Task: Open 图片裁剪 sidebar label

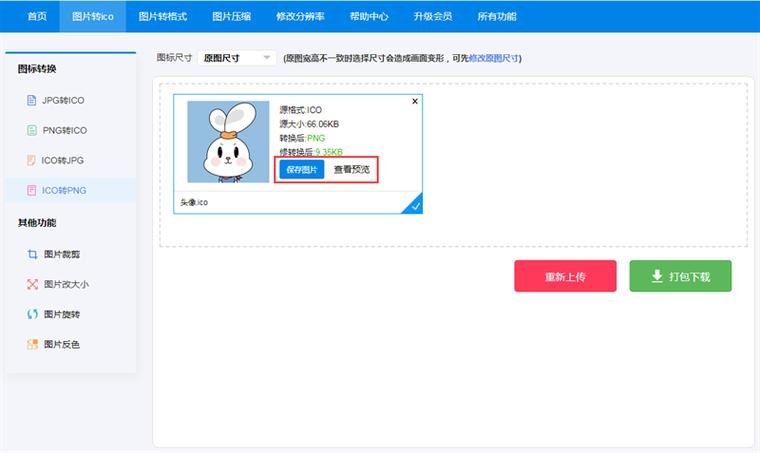Action: pos(62,254)
